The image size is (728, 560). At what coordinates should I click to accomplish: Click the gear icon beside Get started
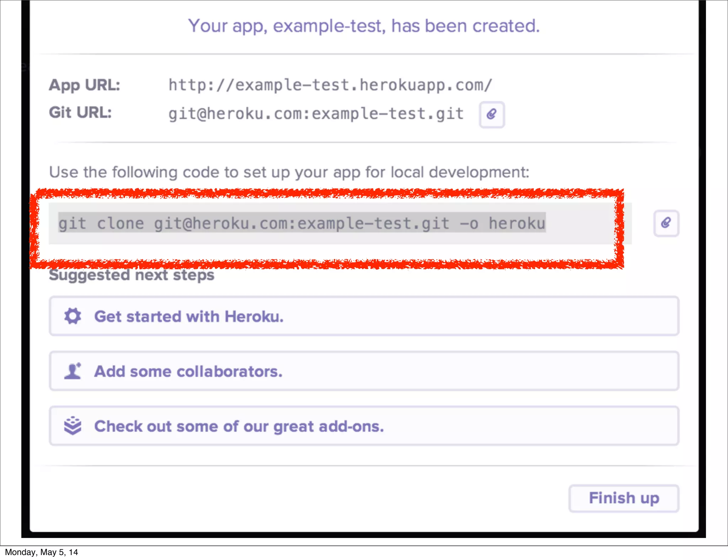pyautogui.click(x=73, y=316)
